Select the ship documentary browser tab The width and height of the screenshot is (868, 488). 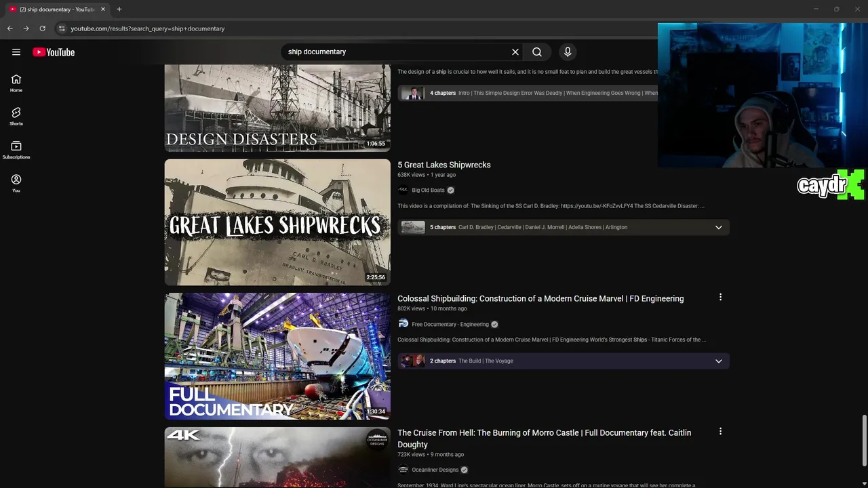coord(56,9)
